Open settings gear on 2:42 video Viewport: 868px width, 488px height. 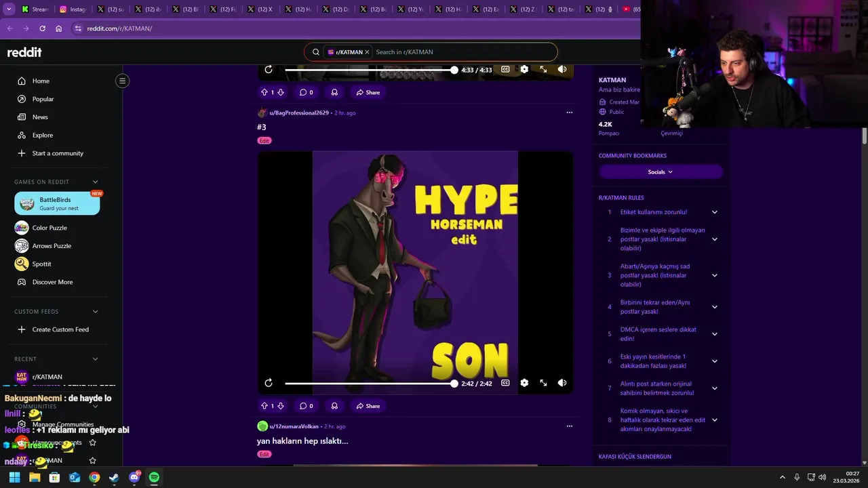click(524, 383)
